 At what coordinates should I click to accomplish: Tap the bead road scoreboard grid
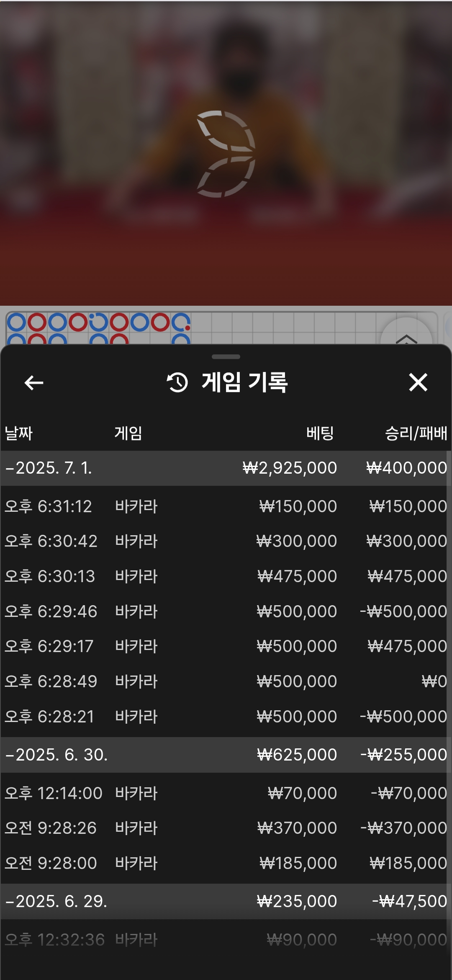(222, 328)
